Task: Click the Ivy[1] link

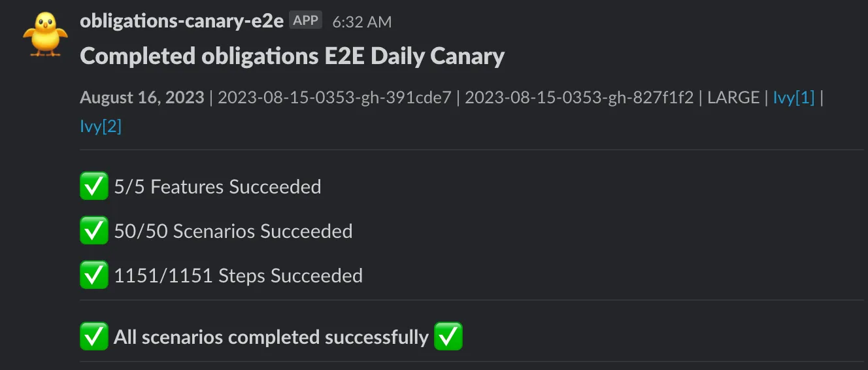Action: pyautogui.click(x=793, y=98)
